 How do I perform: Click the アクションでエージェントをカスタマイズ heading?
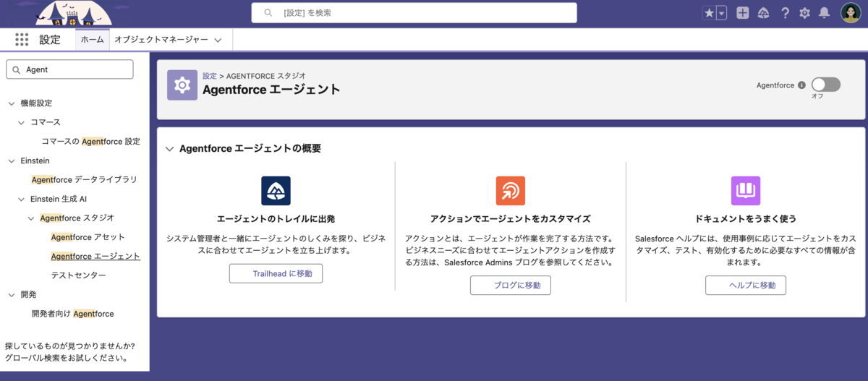(x=510, y=218)
